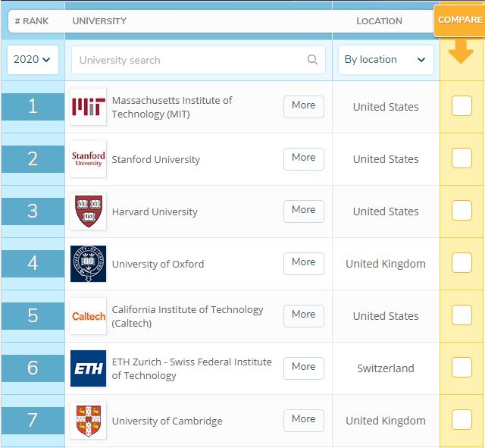Focus the University search input field

coord(189,60)
